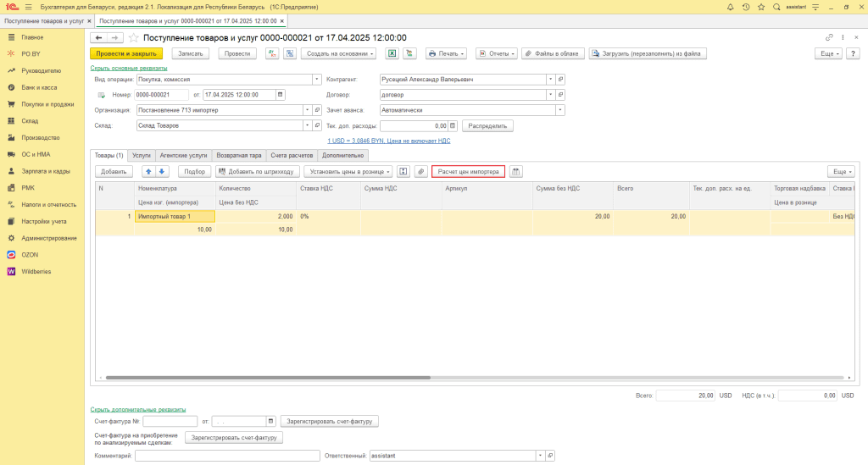Click the Записать button
Image resolution: width=868 pixels, height=465 pixels.
coord(191,53)
